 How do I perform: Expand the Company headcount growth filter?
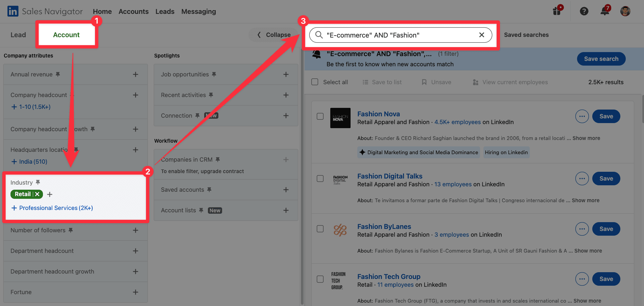click(x=136, y=129)
